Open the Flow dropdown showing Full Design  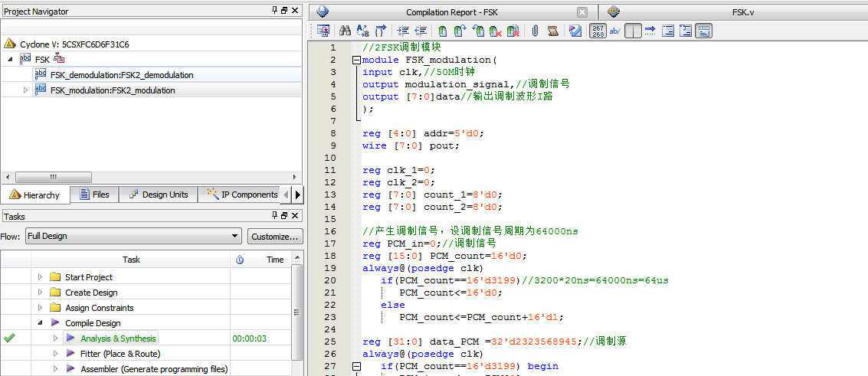click(x=133, y=236)
